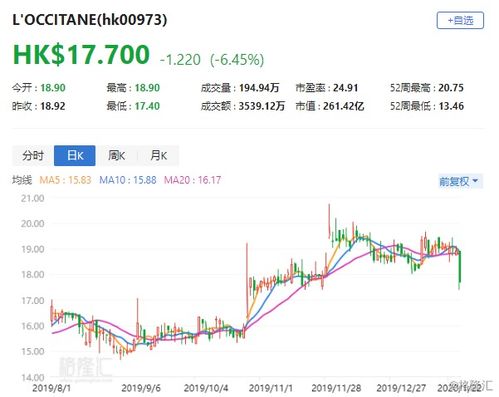The image size is (499, 397).
Task: Click the 市盈率 P/E ratio 24.91
Action: (x=346, y=88)
